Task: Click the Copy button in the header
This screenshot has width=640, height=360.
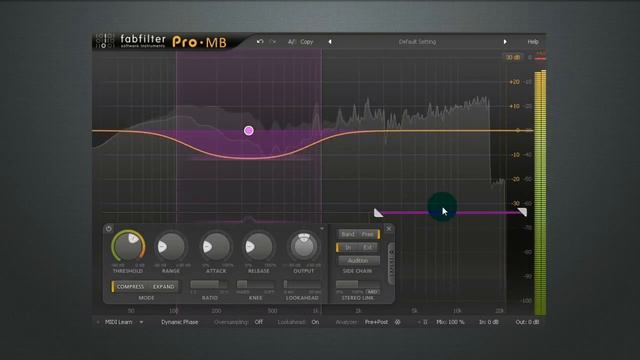Action: tap(307, 42)
